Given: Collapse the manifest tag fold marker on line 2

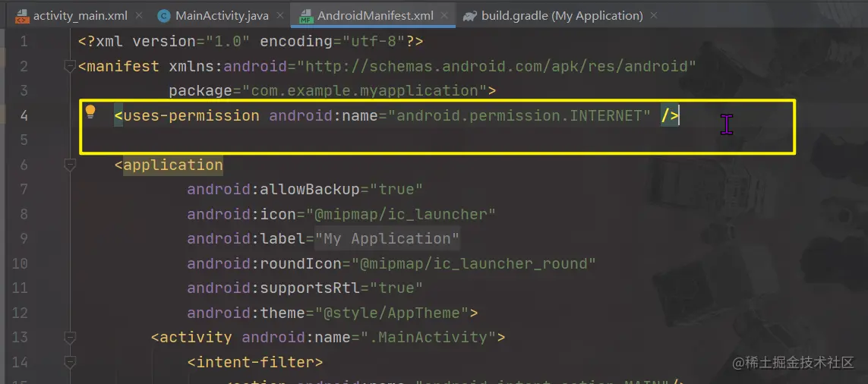Looking at the screenshot, I should coord(70,66).
